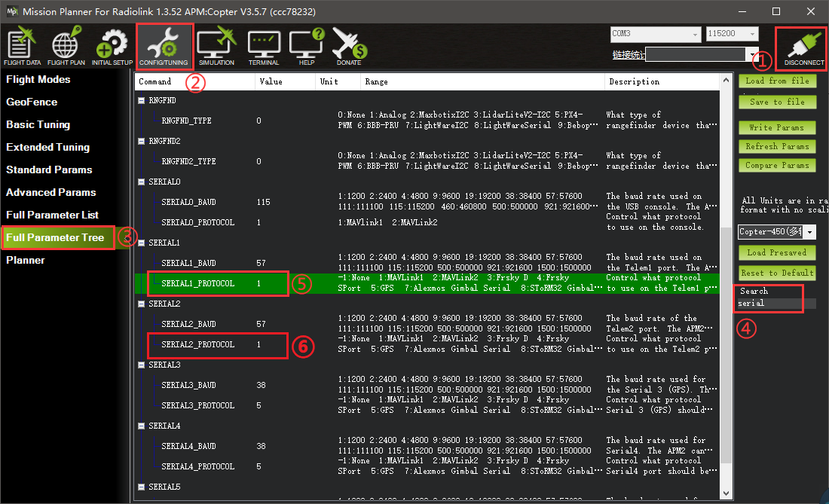Open the Initial Setup gear icon
829x504 pixels.
pos(112,45)
